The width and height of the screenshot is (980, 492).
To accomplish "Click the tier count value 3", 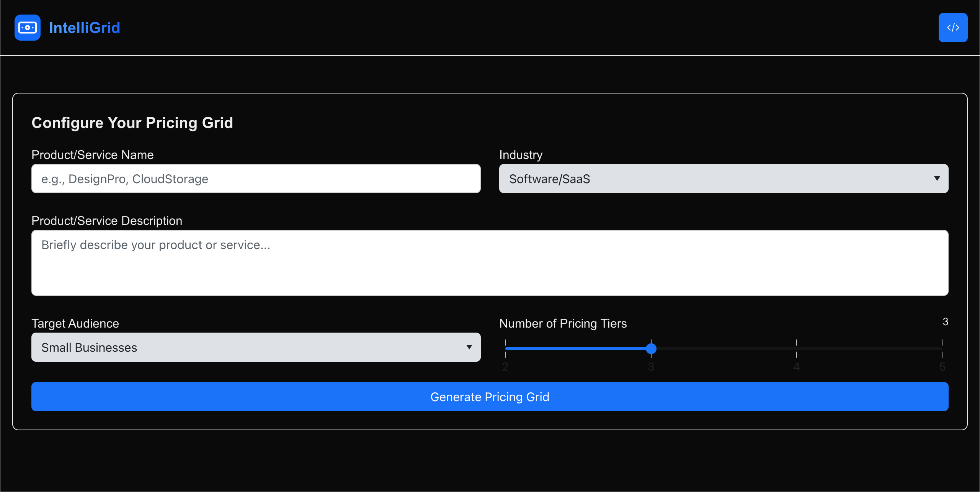I will point(946,321).
